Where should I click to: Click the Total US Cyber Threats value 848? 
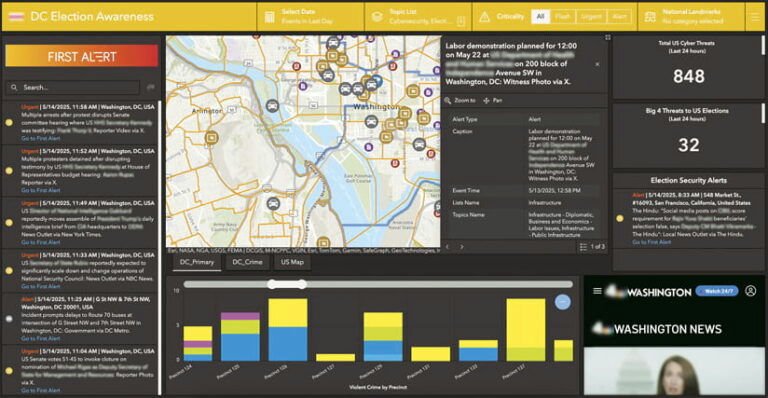coord(689,76)
